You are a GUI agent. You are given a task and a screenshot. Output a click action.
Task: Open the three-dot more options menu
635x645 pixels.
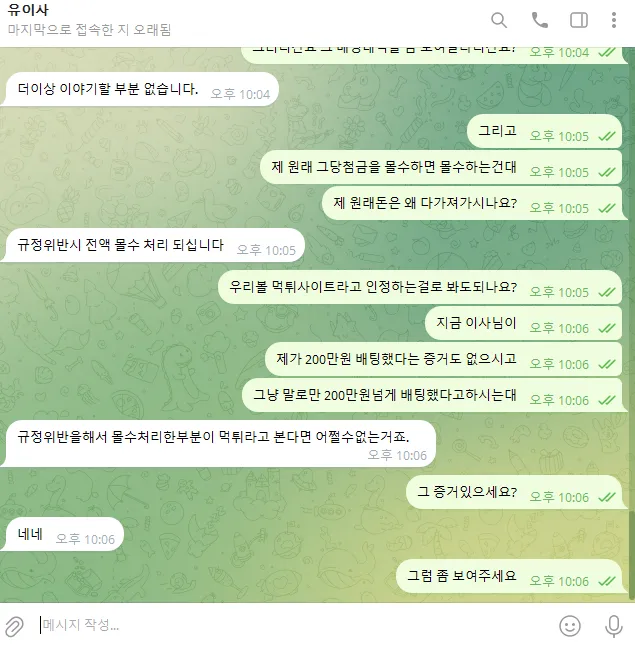coord(613,20)
